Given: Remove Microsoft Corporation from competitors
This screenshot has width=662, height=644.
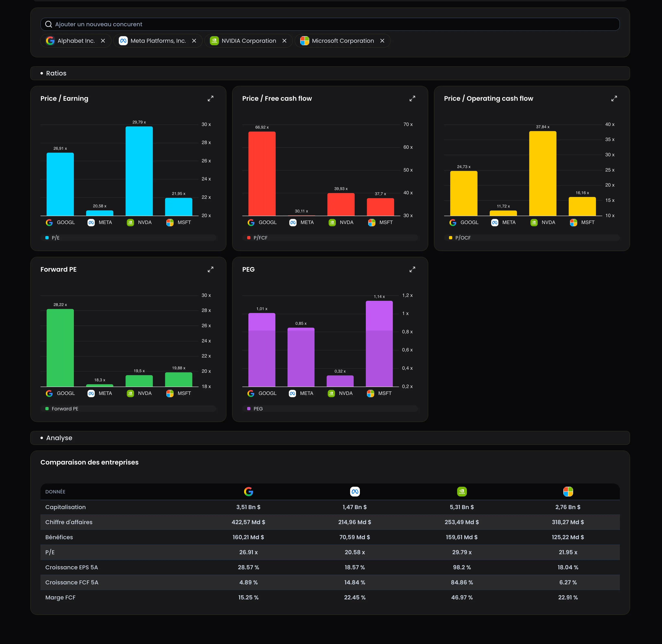Looking at the screenshot, I should click(382, 40).
